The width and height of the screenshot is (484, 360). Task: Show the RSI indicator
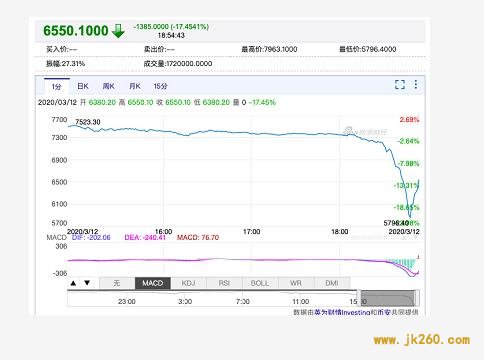click(224, 283)
